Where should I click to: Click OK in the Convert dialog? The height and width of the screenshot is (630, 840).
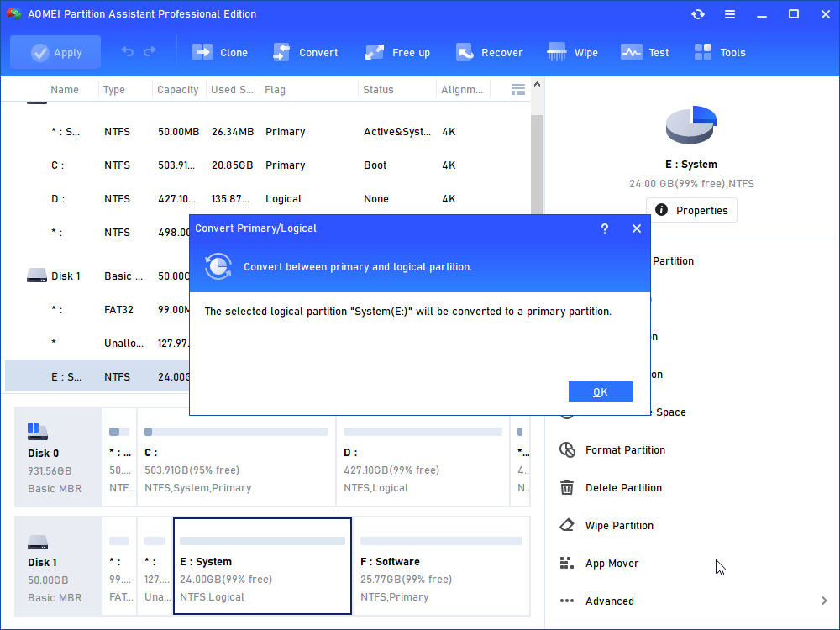(x=600, y=391)
